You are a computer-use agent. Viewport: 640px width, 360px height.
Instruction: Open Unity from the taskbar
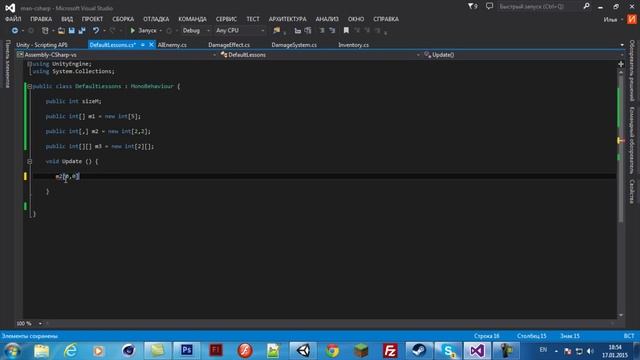[303, 351]
